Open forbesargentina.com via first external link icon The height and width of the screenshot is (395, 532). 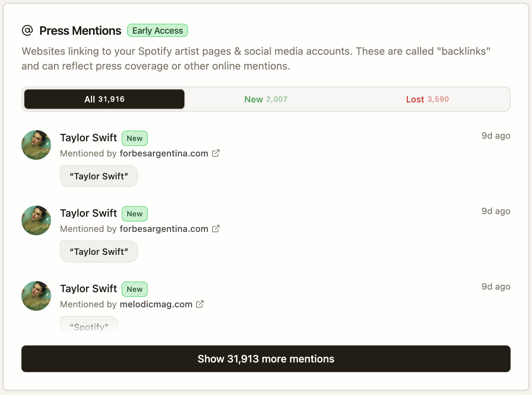tap(216, 153)
